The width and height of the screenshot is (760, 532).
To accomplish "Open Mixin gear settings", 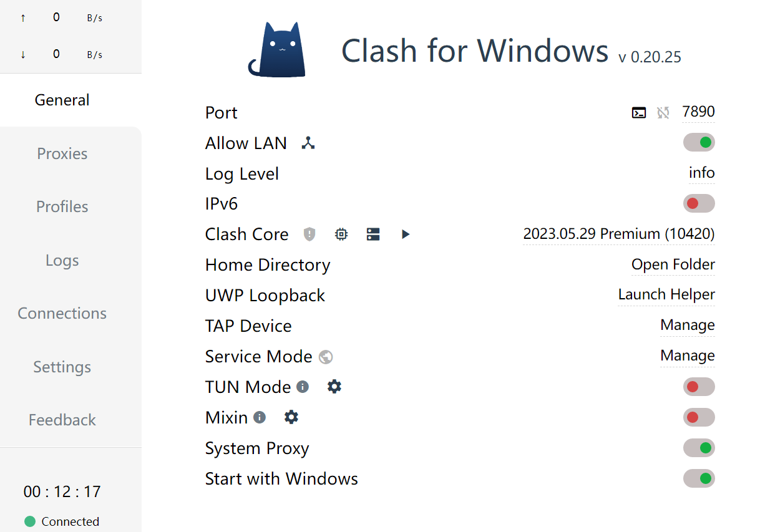I will tap(291, 417).
